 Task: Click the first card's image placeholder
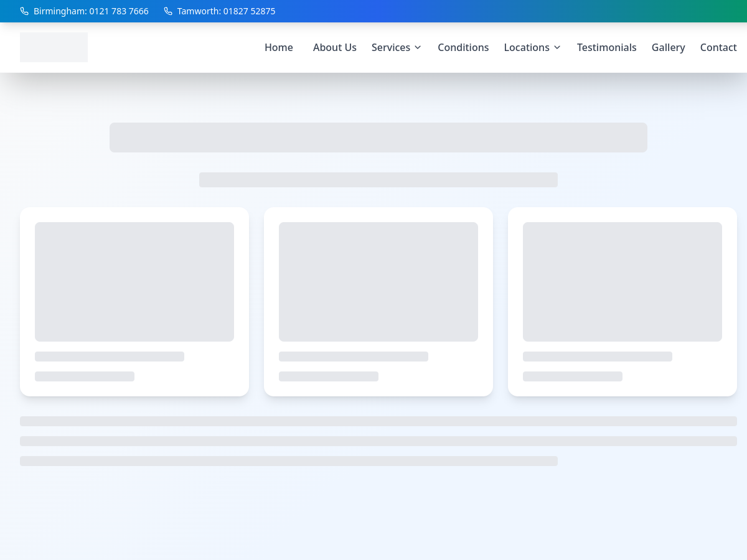[134, 281]
